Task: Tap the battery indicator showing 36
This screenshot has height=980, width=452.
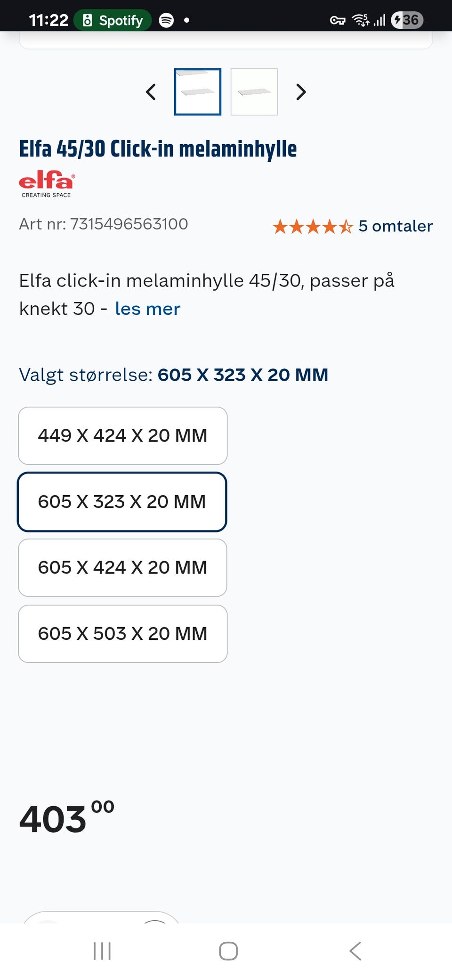Action: 407,20
